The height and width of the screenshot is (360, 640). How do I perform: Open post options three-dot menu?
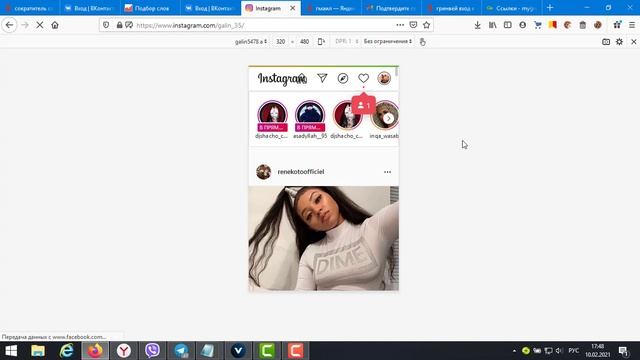[x=387, y=172]
